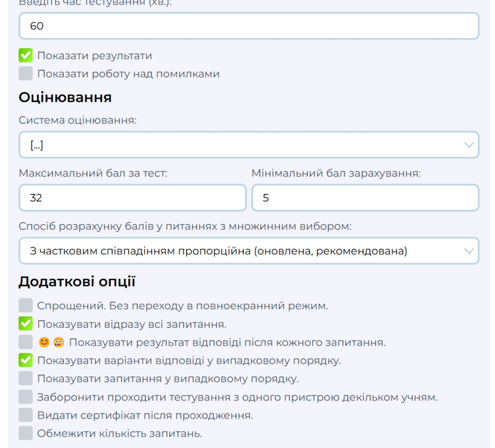Click the 'Максимальний бал за тест:' label

93,173
